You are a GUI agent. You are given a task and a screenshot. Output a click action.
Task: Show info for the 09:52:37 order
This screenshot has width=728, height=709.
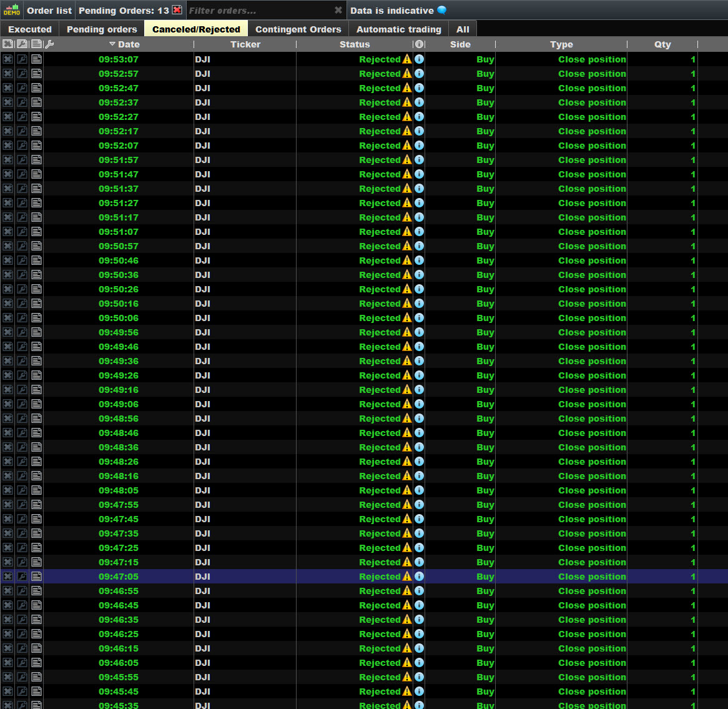419,102
